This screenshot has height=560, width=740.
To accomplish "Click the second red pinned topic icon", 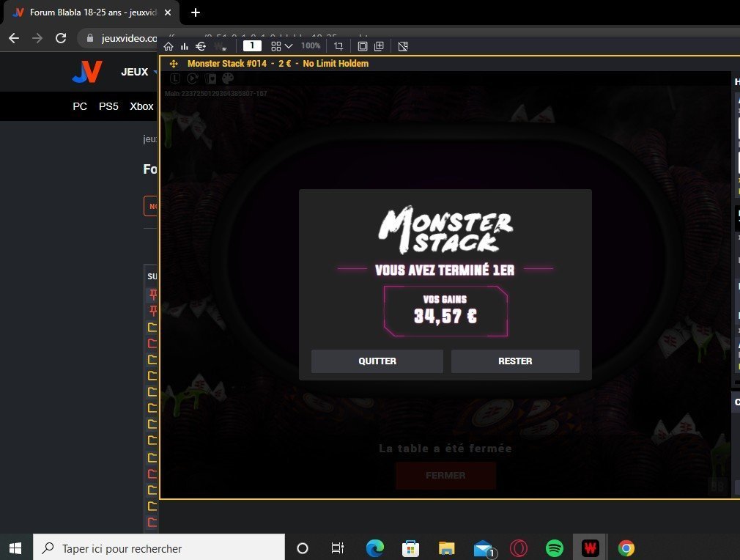I will [x=153, y=311].
